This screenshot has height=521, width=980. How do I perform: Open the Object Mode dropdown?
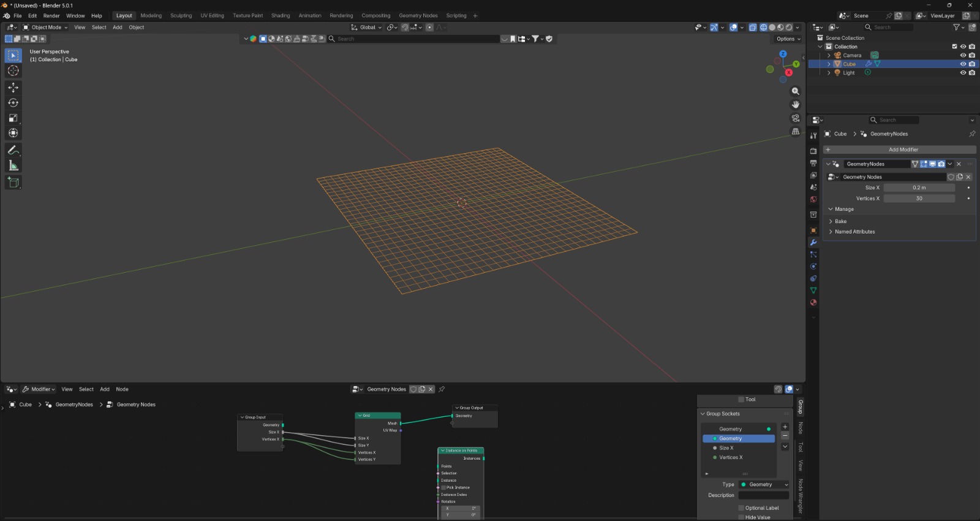[46, 28]
